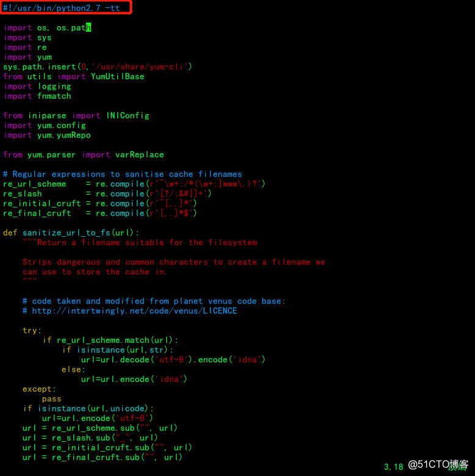The image size is (475, 476).
Task: Click the 'try:' line
Action: [32, 330]
